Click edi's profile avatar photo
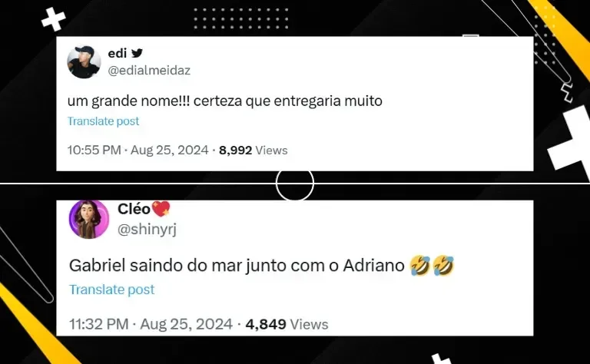Screen dimensions: 590x364 point(84,62)
